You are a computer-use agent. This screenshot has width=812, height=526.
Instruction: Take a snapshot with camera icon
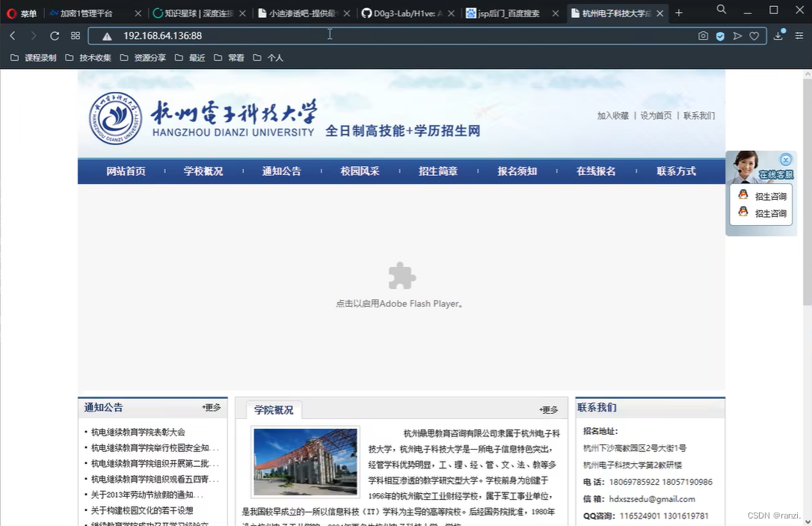(x=703, y=36)
